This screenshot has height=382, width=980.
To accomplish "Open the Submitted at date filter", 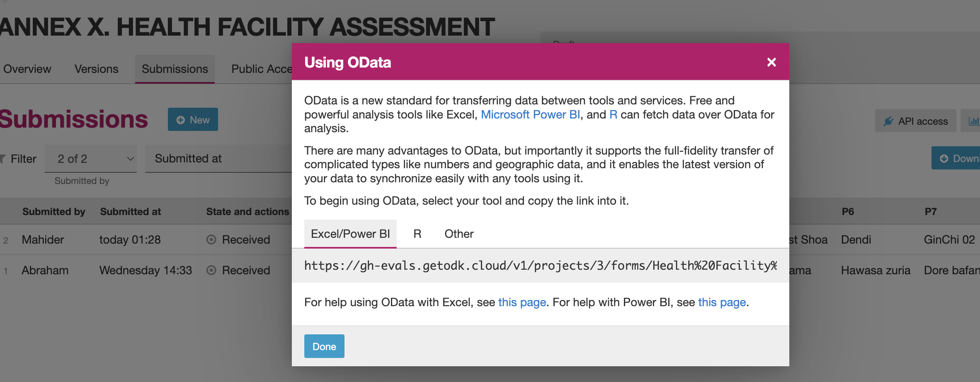I will coord(218,158).
